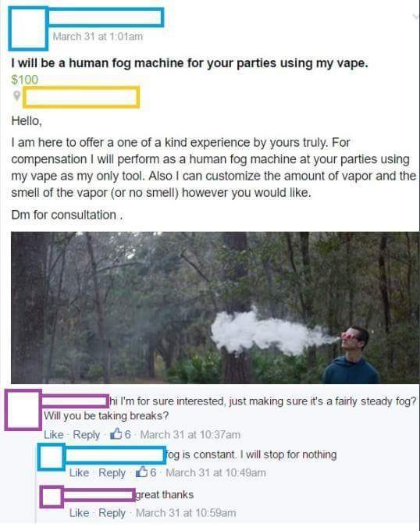This screenshot has height=531, width=420.
Task: Reply to the 'Will you be taking breaks?' comment
Action: pos(87,434)
